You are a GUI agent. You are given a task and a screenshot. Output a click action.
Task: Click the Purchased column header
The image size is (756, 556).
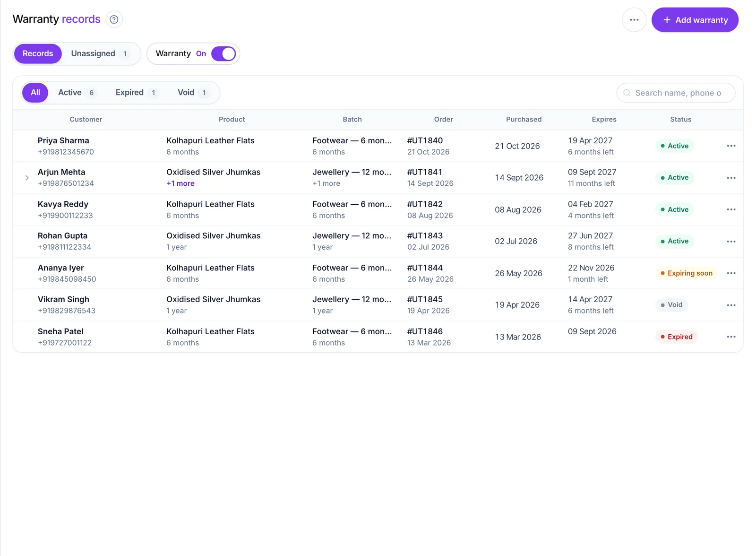click(x=524, y=119)
